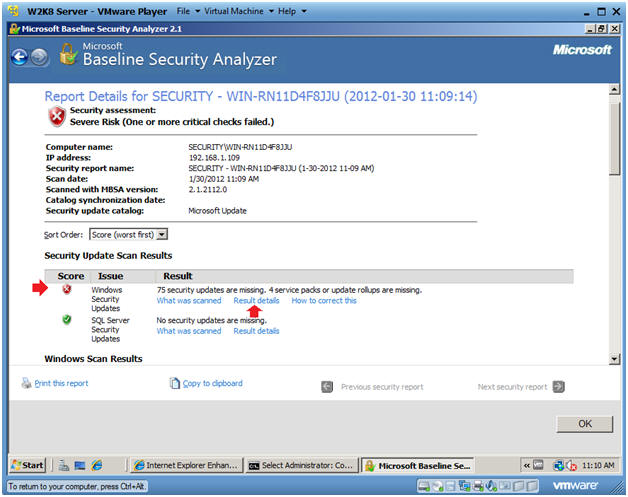The image size is (628, 497).
Task: Click the red shield severe risk icon
Action: 57,117
